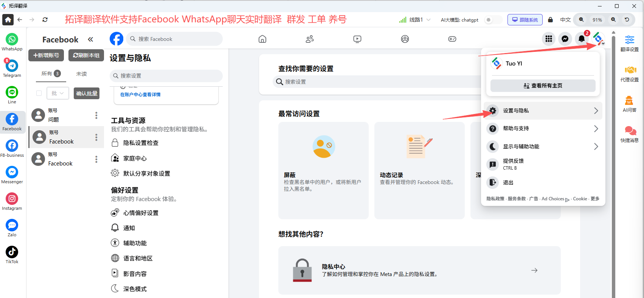Collapse the Facebook account panel

[x=90, y=39]
